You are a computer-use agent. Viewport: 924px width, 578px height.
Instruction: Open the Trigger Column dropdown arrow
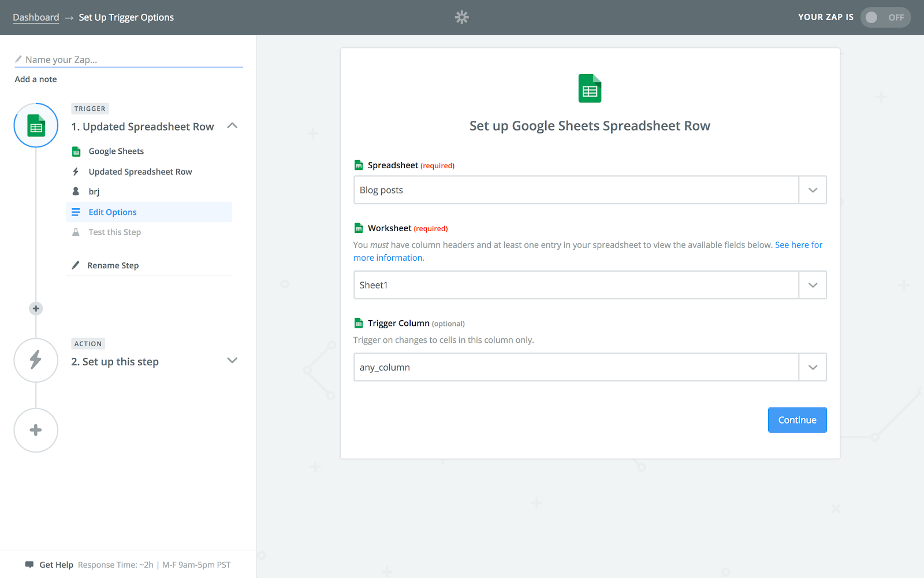coord(813,367)
